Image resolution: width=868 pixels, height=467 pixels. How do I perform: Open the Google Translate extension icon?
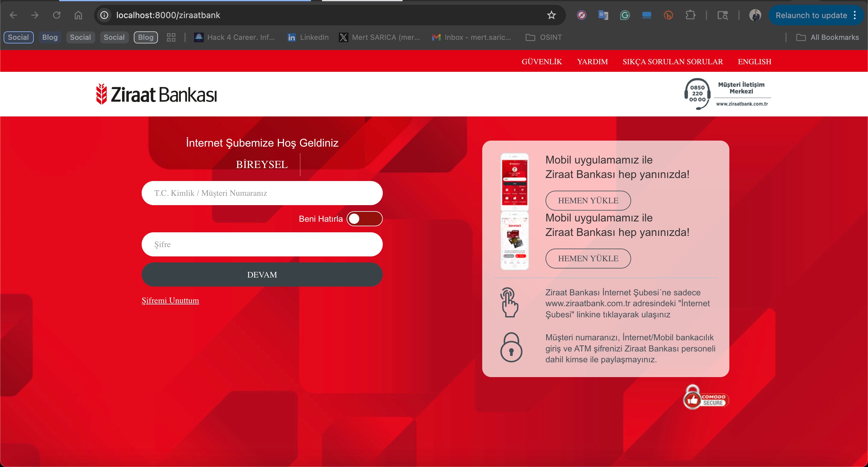click(x=603, y=15)
